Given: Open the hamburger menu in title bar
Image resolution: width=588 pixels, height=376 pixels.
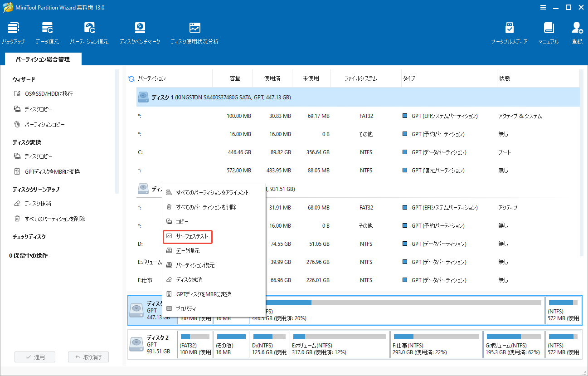Looking at the screenshot, I should pyautogui.click(x=543, y=7).
